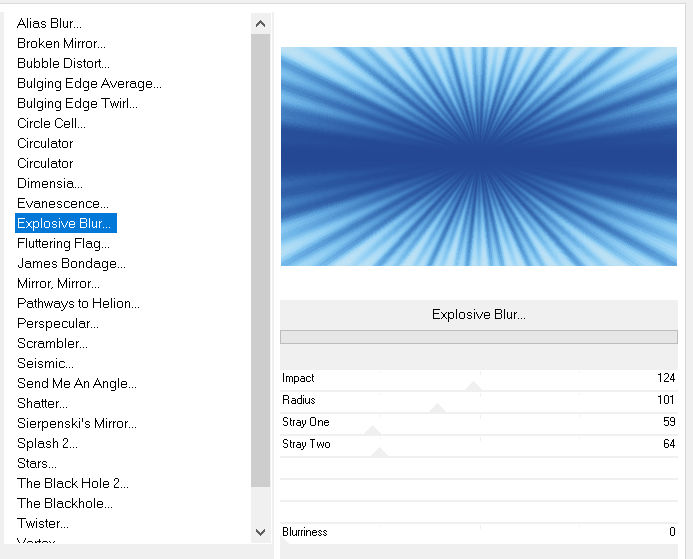
Task: Select the Bubble Distort filter
Action: pyautogui.click(x=60, y=63)
